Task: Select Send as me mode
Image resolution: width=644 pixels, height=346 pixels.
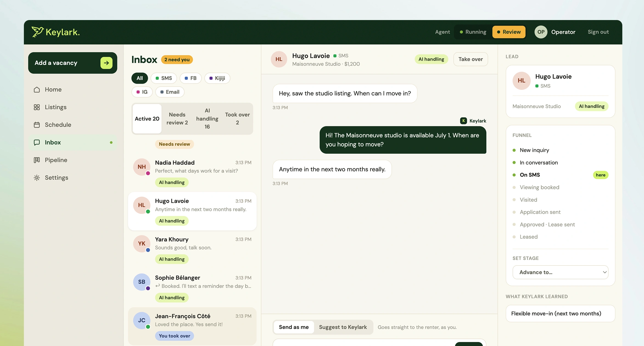Action: pyautogui.click(x=294, y=327)
